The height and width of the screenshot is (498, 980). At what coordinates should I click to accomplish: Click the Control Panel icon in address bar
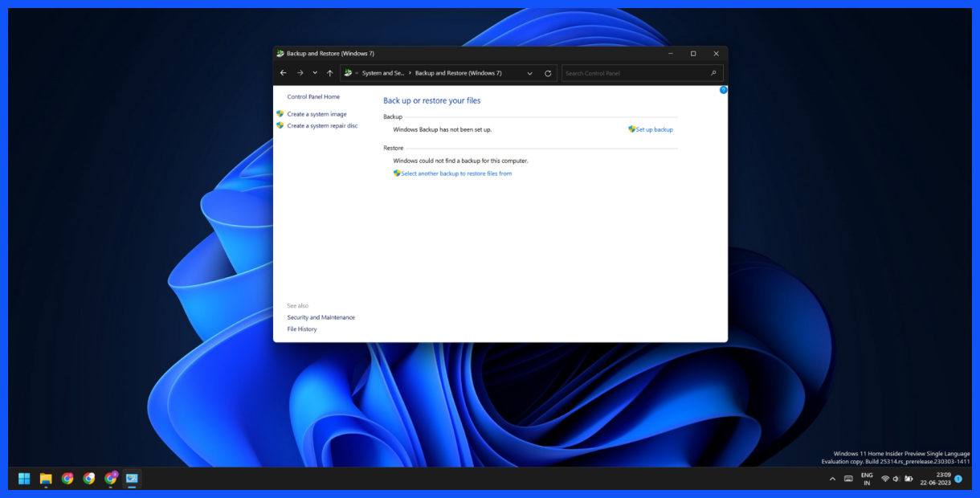click(x=348, y=73)
